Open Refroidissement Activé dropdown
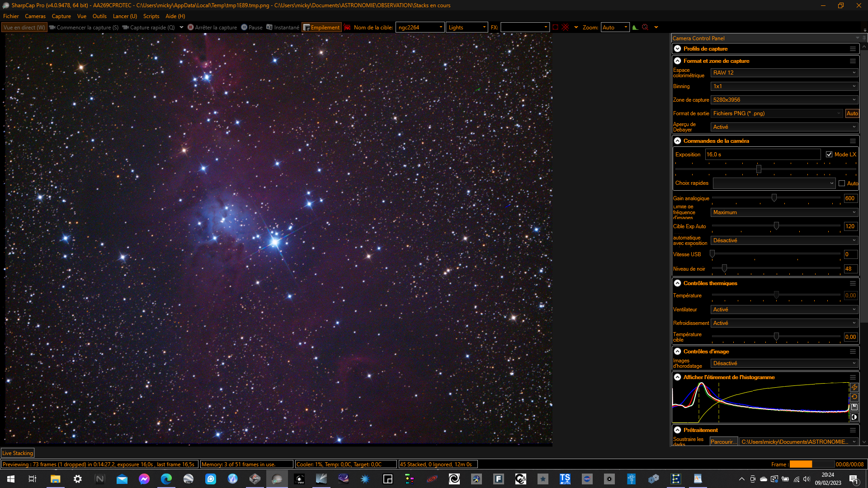 pos(784,323)
